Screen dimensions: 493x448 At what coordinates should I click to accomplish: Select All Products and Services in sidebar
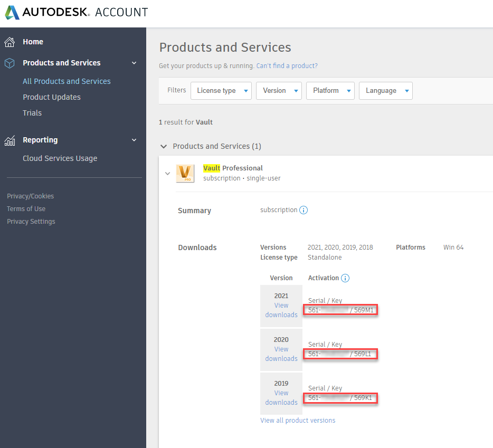67,81
